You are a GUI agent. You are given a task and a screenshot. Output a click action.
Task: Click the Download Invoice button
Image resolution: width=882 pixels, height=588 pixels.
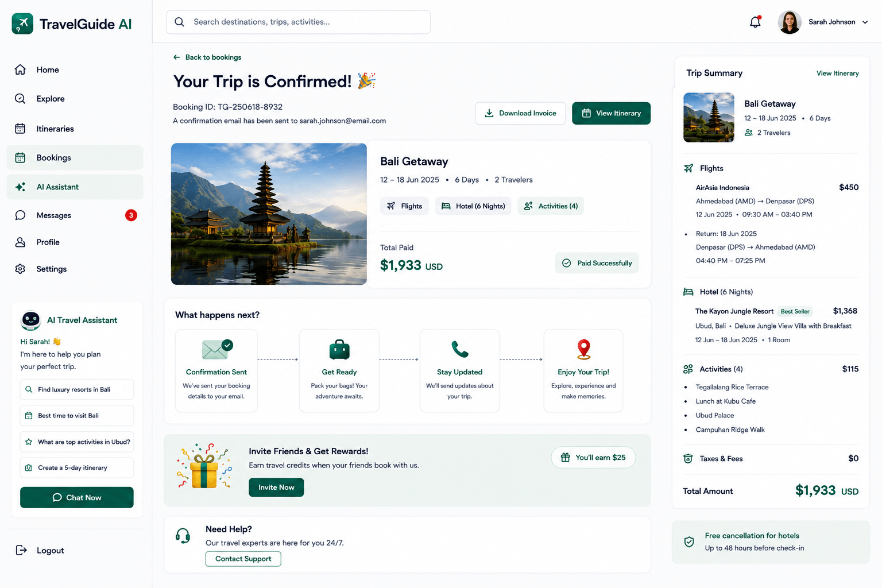[x=520, y=113]
